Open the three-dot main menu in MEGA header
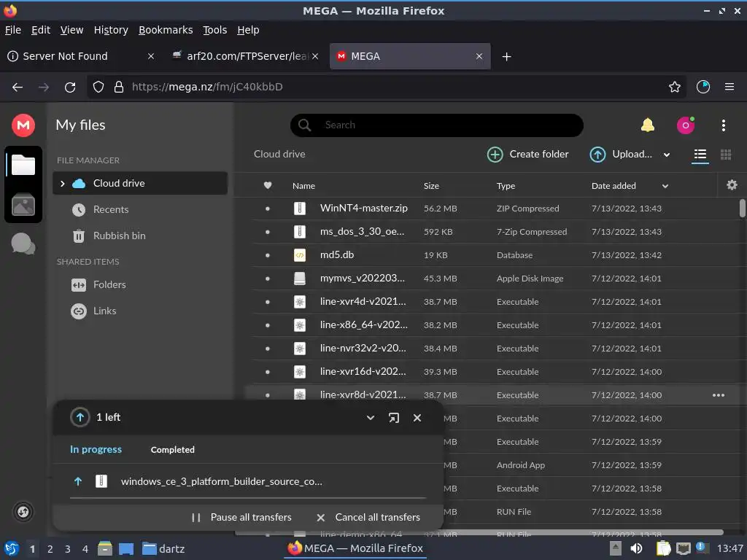The width and height of the screenshot is (747, 560). (x=723, y=125)
